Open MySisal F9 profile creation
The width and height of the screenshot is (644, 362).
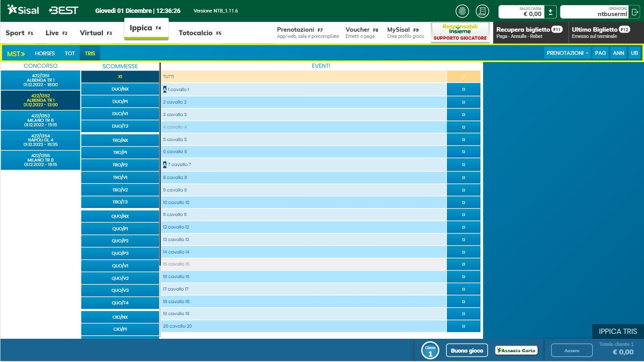[x=406, y=33]
